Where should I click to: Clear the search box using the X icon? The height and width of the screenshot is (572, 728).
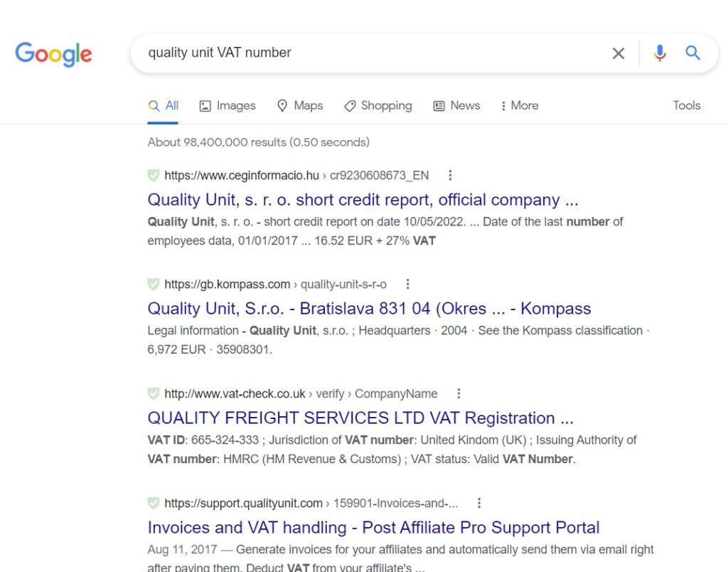pyautogui.click(x=618, y=53)
